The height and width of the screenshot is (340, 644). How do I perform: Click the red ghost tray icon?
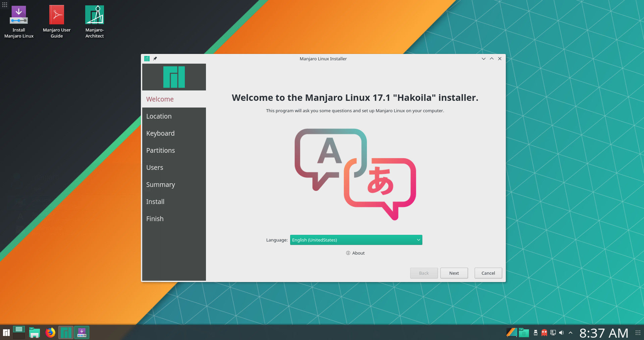pos(544,333)
